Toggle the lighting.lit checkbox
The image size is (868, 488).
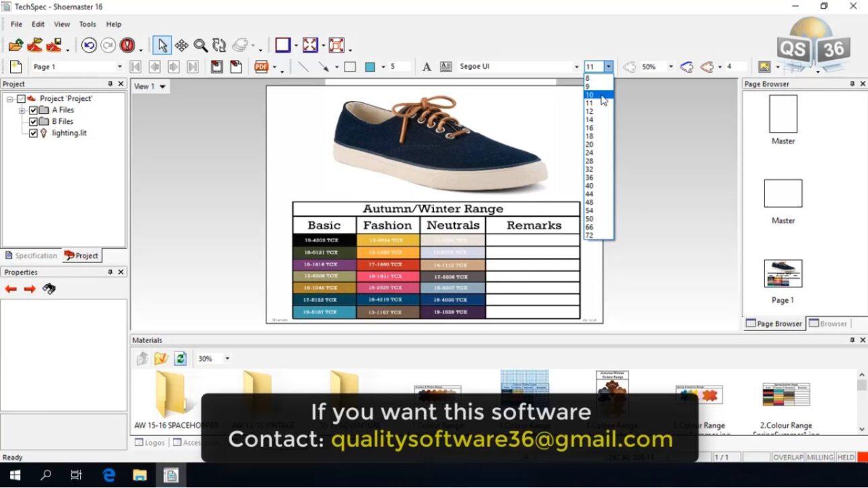[33, 133]
